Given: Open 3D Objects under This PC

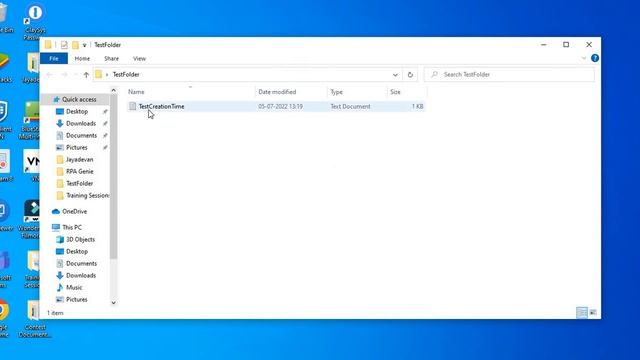Looking at the screenshot, I should click(80, 240).
